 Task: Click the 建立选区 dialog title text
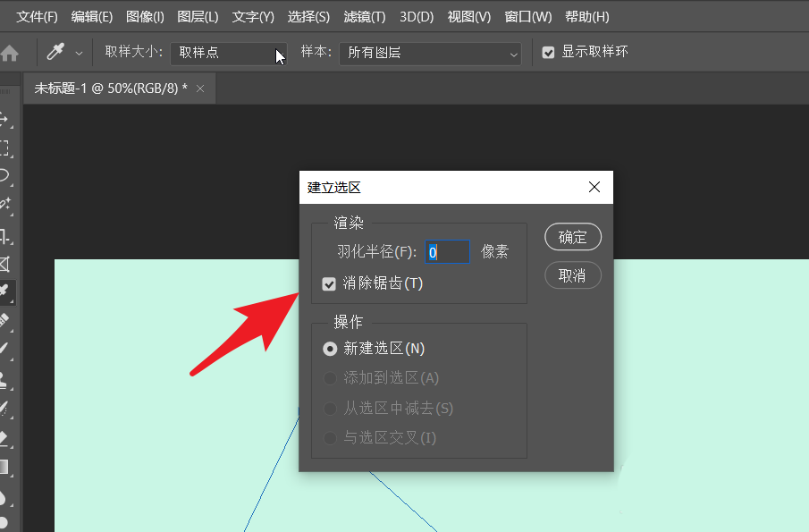(333, 187)
